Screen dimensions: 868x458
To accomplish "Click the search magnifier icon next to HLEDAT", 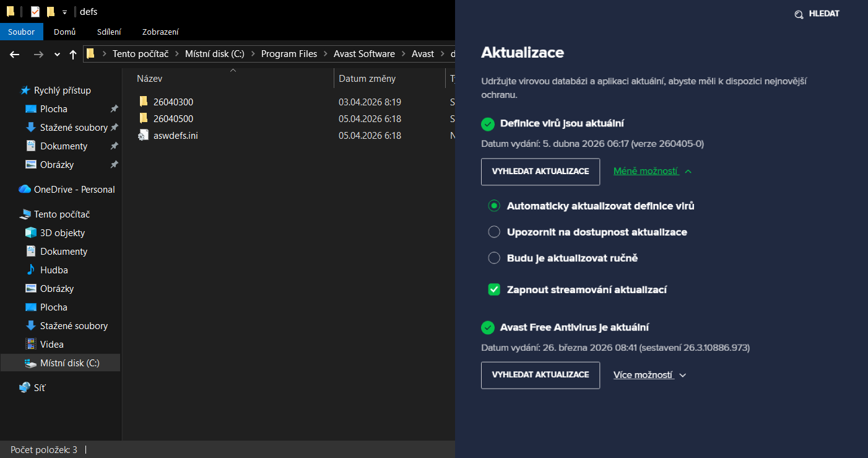I will tap(799, 14).
